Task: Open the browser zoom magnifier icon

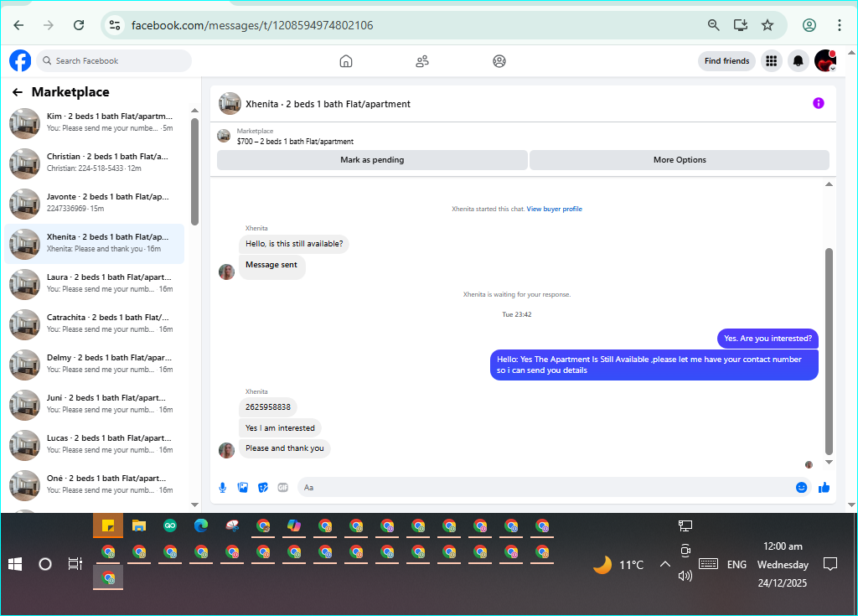Action: [x=713, y=25]
